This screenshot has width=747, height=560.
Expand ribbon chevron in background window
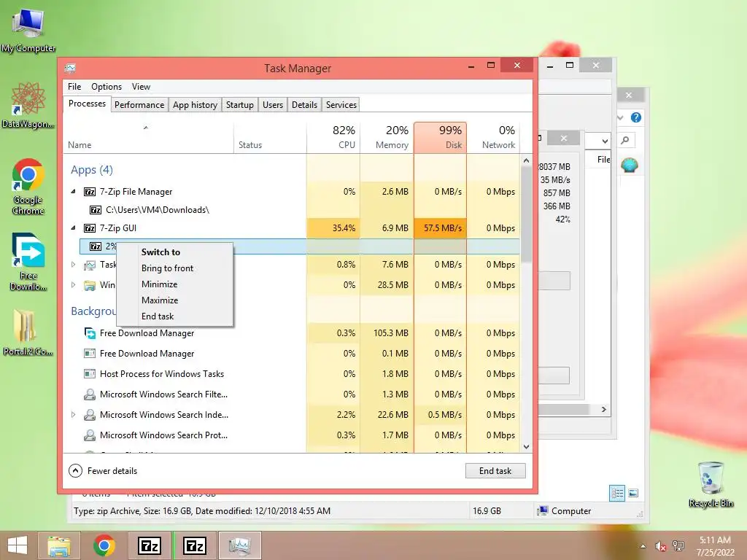[620, 117]
